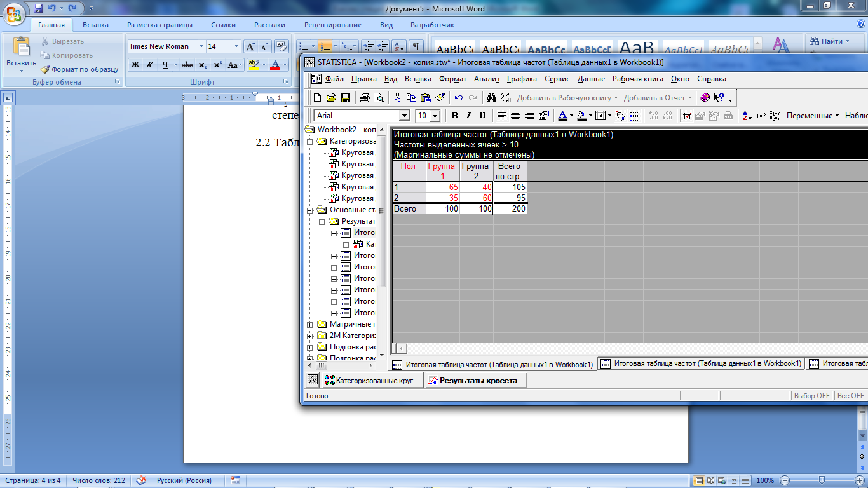The height and width of the screenshot is (488, 868).
Task: Click the Word Increase Indent icon
Action: pyautogui.click(x=383, y=46)
